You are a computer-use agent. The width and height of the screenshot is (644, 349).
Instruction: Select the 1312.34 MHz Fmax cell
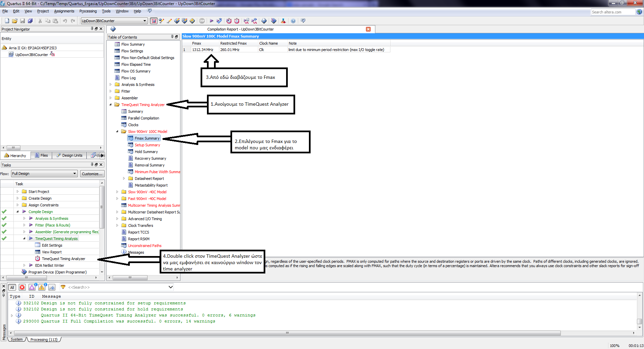coord(205,50)
